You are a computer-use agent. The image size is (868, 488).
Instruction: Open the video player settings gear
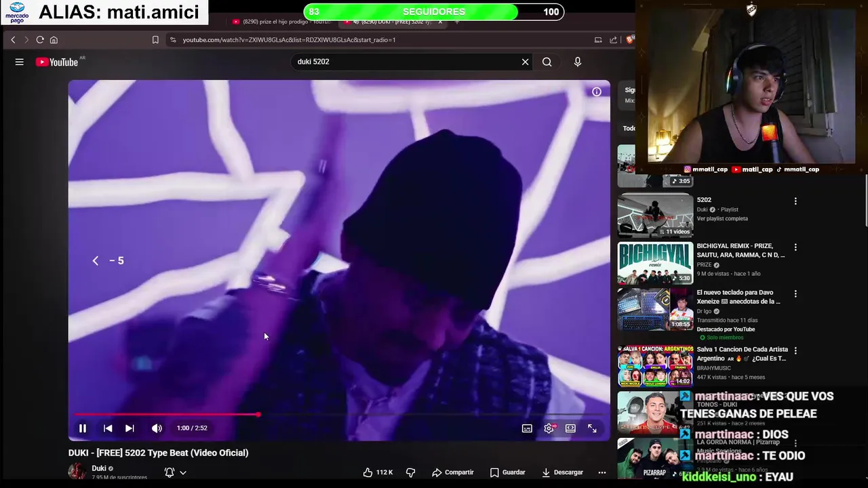coord(549,428)
